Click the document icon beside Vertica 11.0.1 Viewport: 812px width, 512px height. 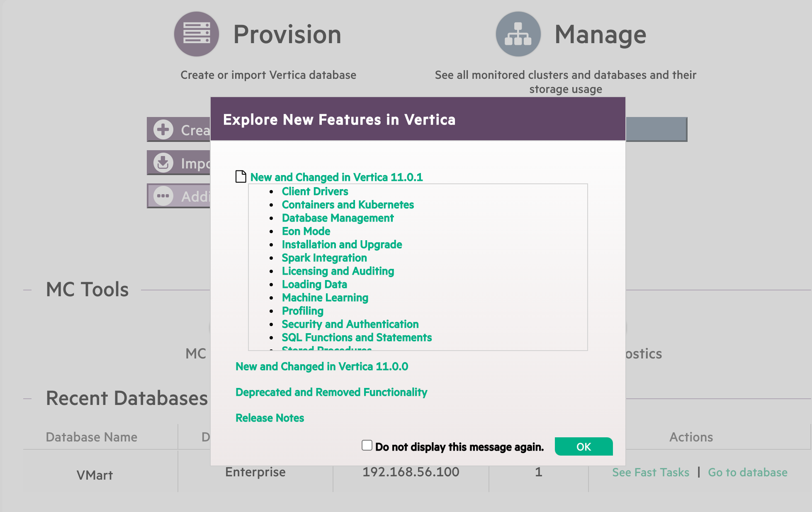(241, 177)
